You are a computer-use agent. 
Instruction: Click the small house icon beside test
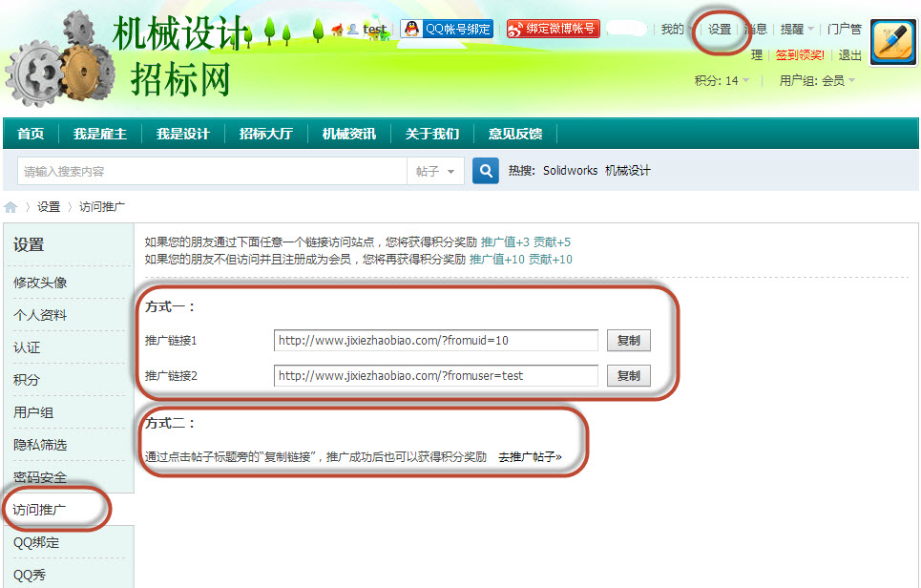tap(337, 30)
